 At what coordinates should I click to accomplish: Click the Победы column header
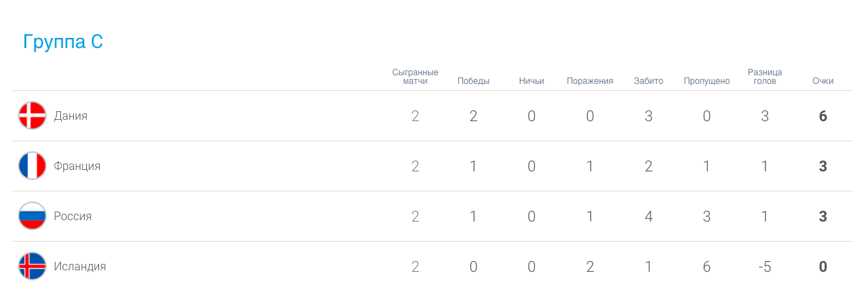click(473, 81)
